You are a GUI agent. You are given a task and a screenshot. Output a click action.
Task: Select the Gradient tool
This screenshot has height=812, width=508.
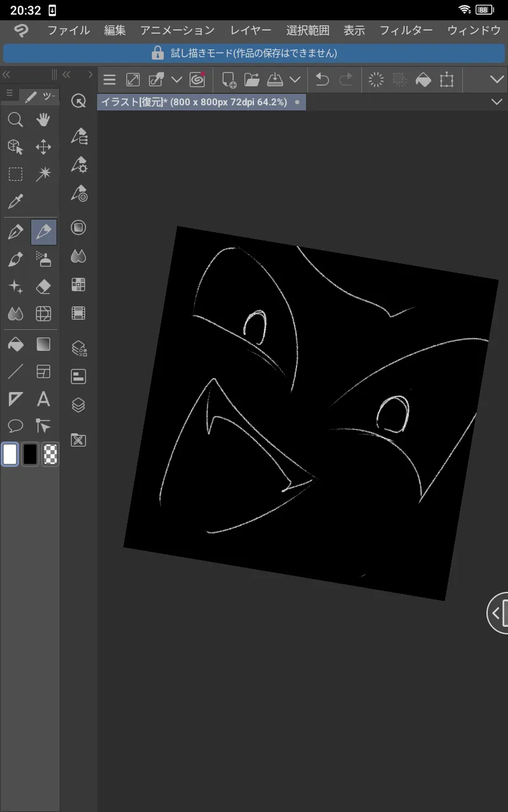point(43,344)
